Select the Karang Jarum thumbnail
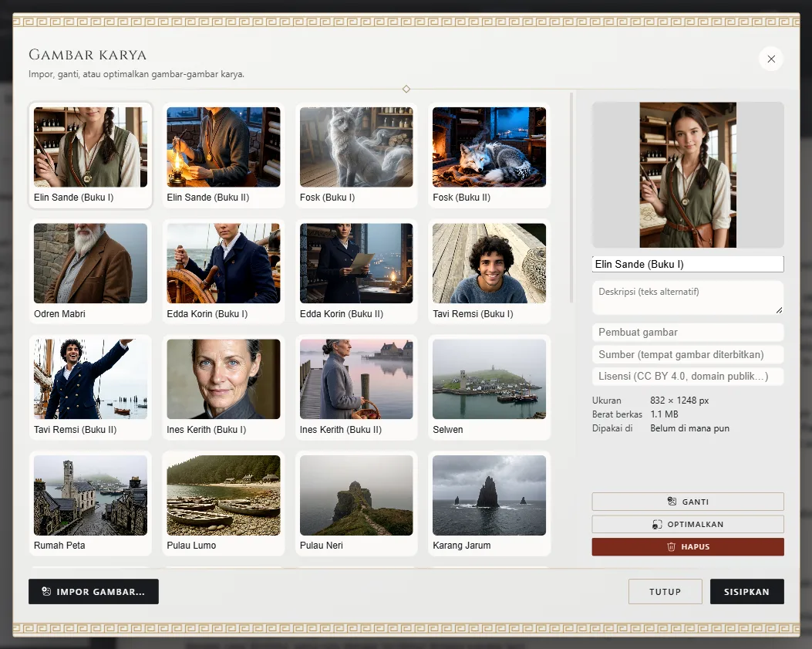This screenshot has width=812, height=649. [x=490, y=504]
